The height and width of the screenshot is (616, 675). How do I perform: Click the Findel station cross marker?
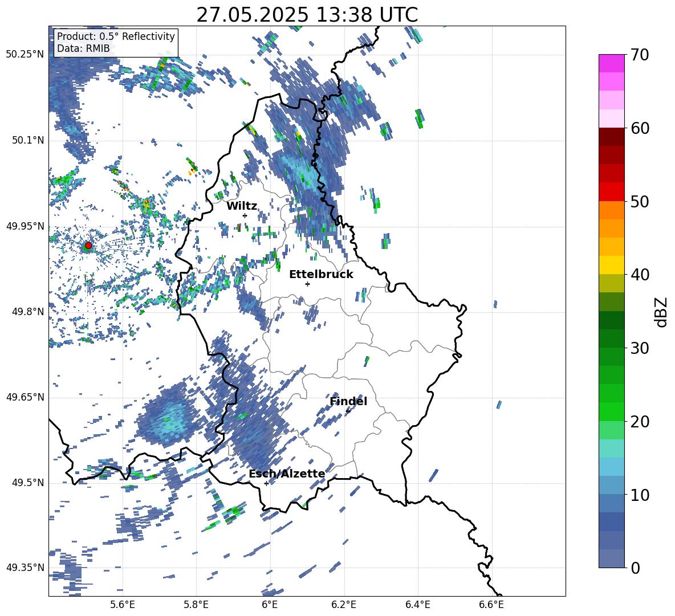(348, 411)
